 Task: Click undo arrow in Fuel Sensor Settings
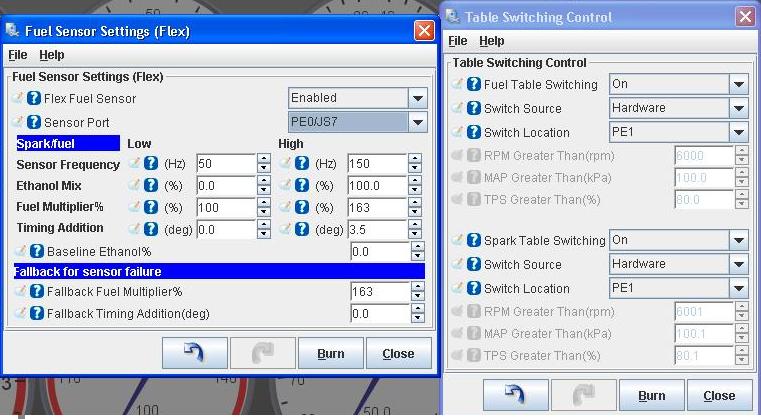click(x=194, y=353)
